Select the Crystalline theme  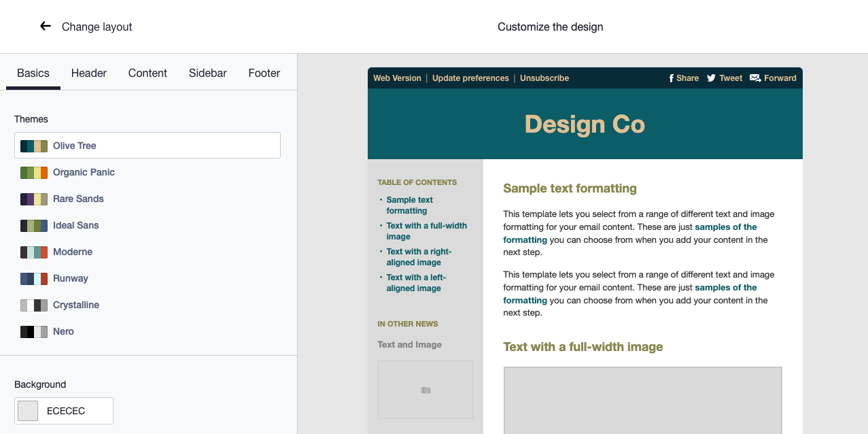point(75,305)
